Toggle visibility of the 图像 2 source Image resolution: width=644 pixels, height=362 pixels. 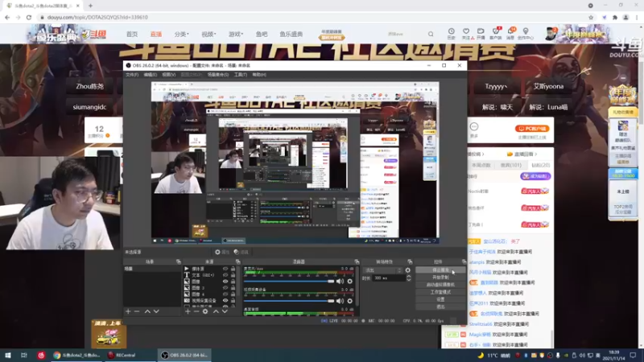[x=225, y=288]
